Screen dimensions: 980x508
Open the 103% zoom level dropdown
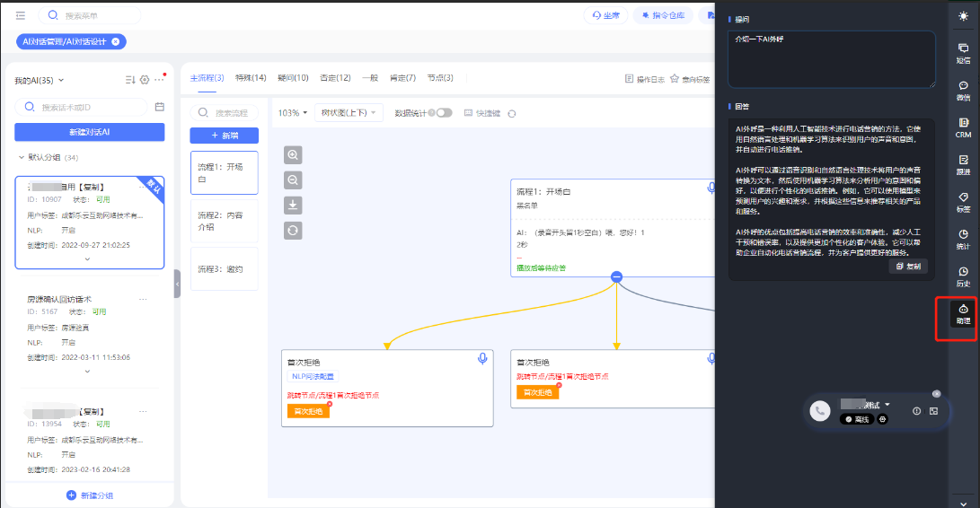[x=293, y=113]
